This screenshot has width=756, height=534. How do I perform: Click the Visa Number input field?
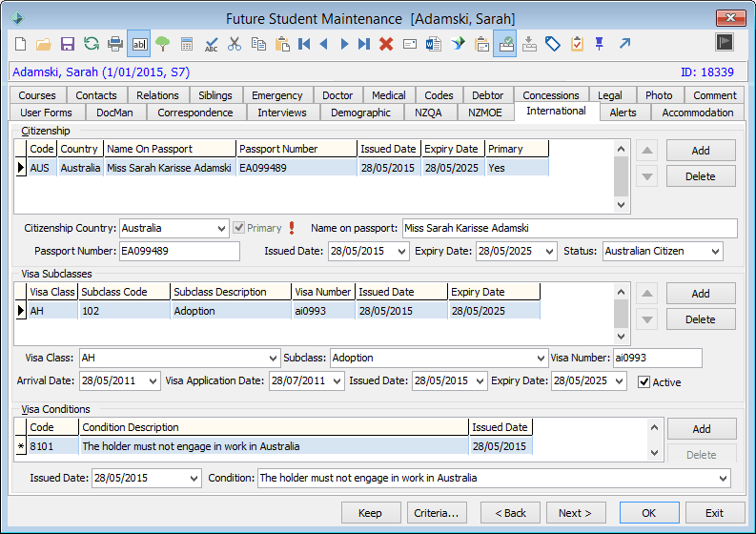(x=658, y=358)
